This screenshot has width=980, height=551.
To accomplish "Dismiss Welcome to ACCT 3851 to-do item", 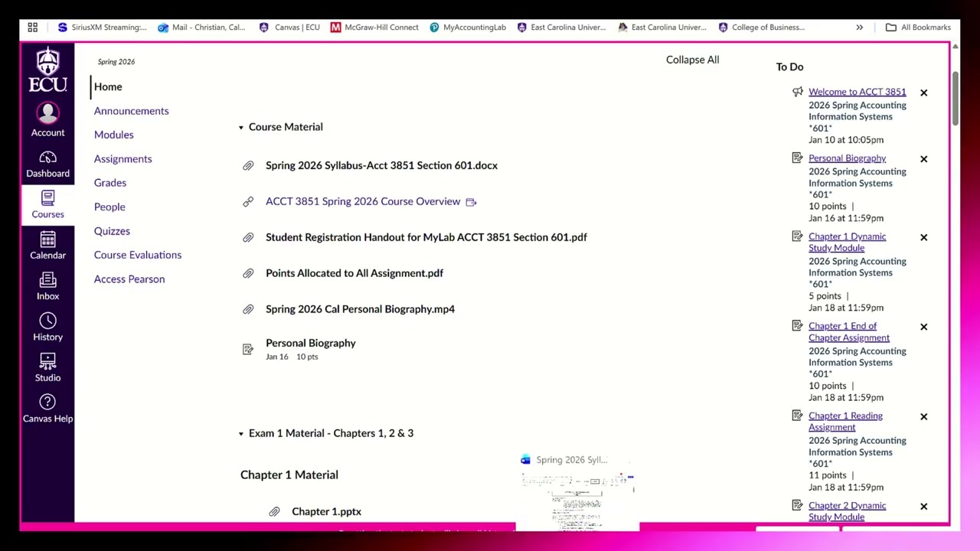I will coord(923,93).
